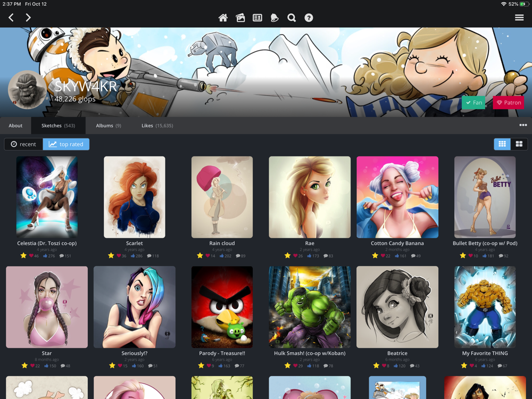The image size is (532, 399).
Task: Open the My Favorite THING thumbnail
Action: click(x=485, y=307)
